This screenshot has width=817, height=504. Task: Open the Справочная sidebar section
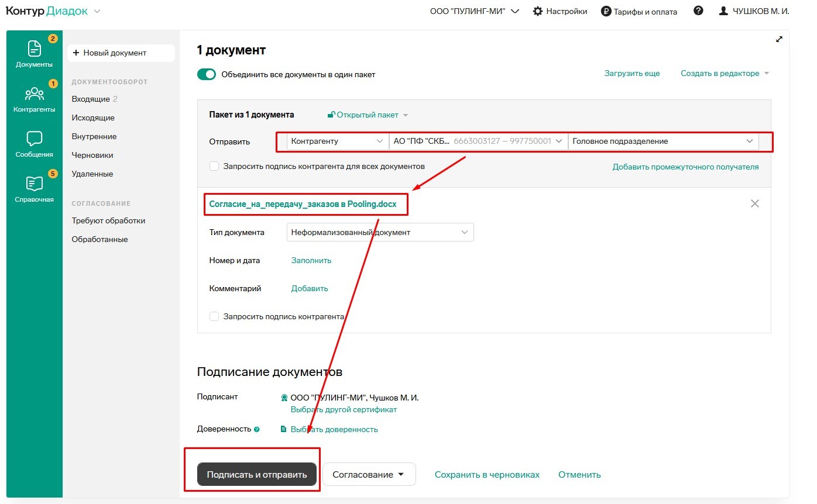click(34, 189)
